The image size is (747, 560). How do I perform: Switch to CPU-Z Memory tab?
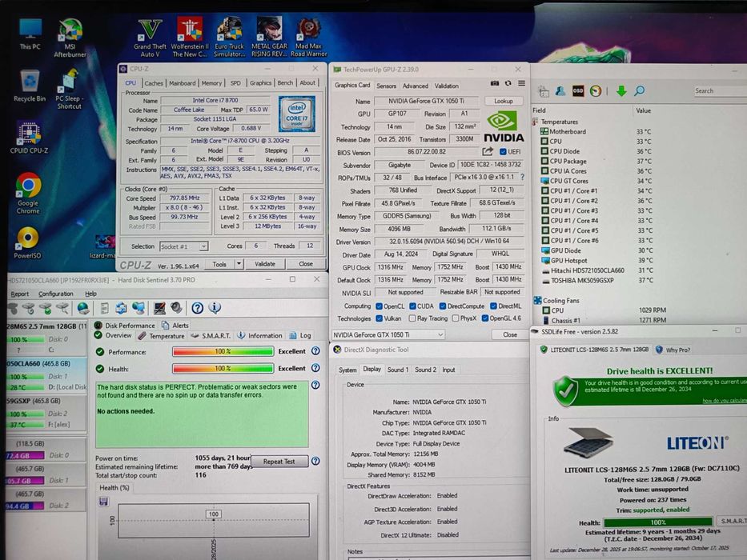pyautogui.click(x=211, y=83)
